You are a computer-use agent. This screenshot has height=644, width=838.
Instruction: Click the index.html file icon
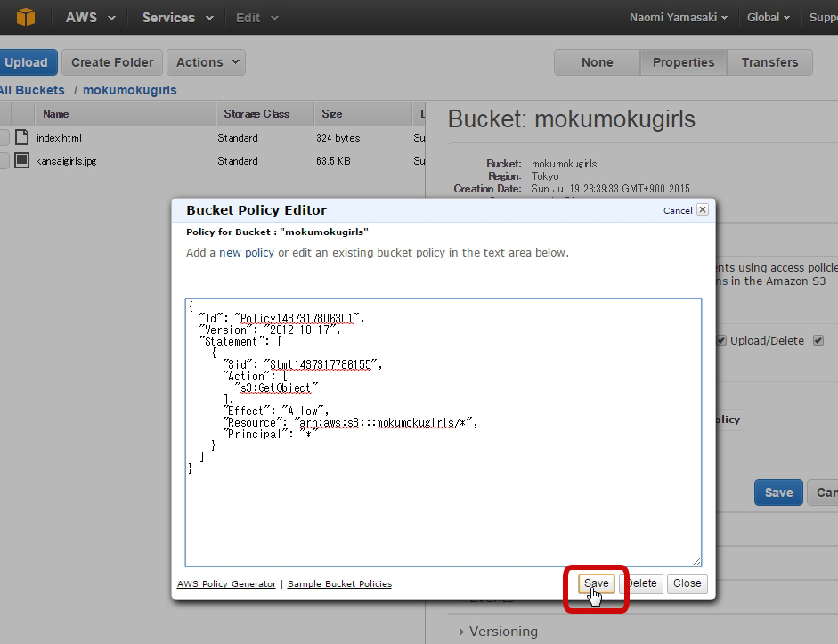(22, 137)
